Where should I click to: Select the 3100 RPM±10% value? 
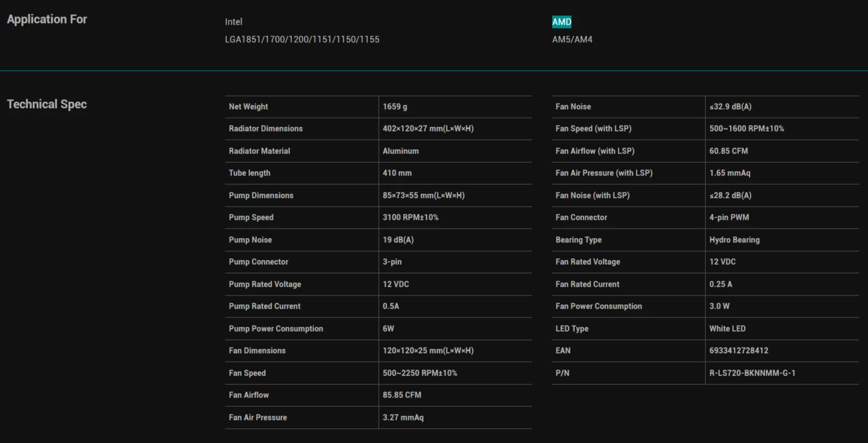pos(410,218)
